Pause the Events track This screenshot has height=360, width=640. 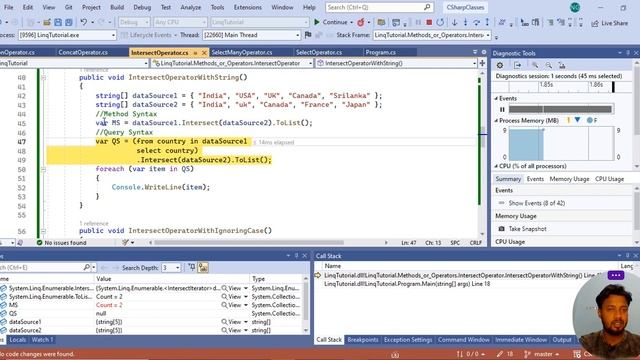pyautogui.click(x=502, y=109)
